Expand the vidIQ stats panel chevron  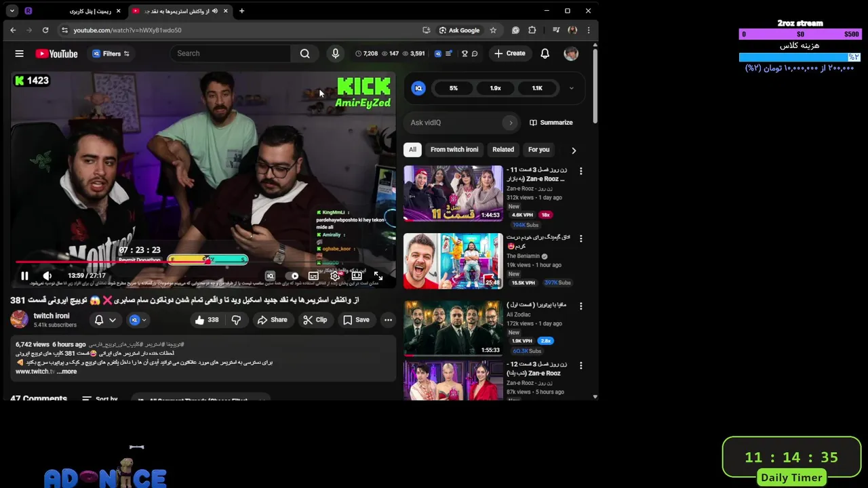[x=571, y=88]
